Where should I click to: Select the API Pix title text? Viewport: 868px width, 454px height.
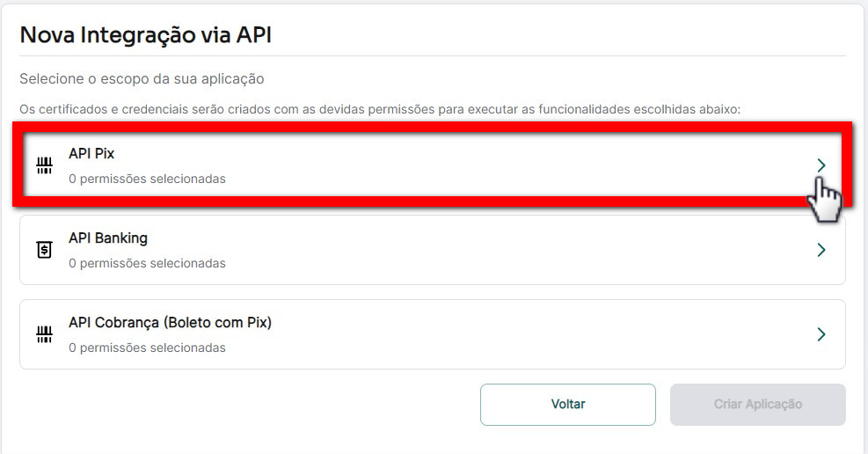tap(91, 153)
